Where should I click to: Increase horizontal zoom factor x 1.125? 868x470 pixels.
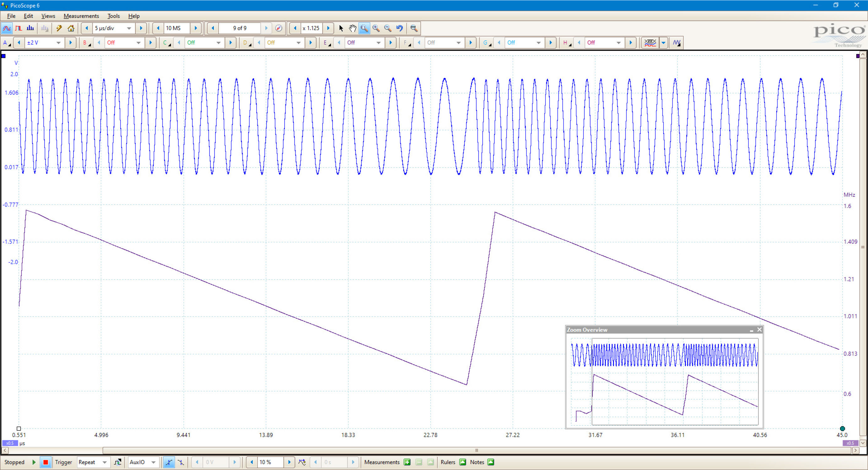point(328,28)
